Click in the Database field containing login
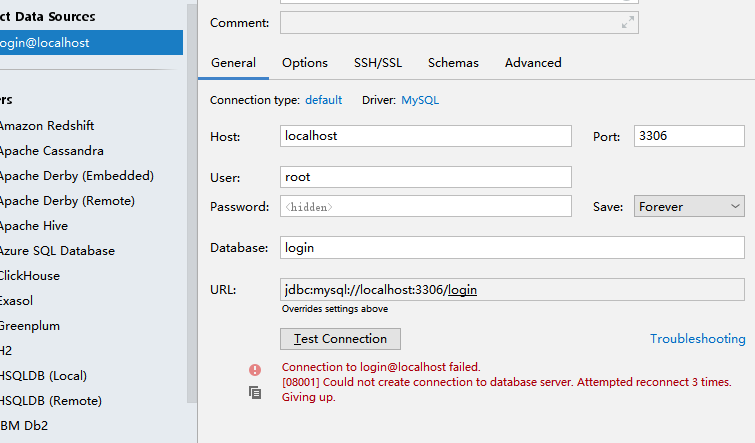Screen dimensions: 755x443 coord(512,248)
